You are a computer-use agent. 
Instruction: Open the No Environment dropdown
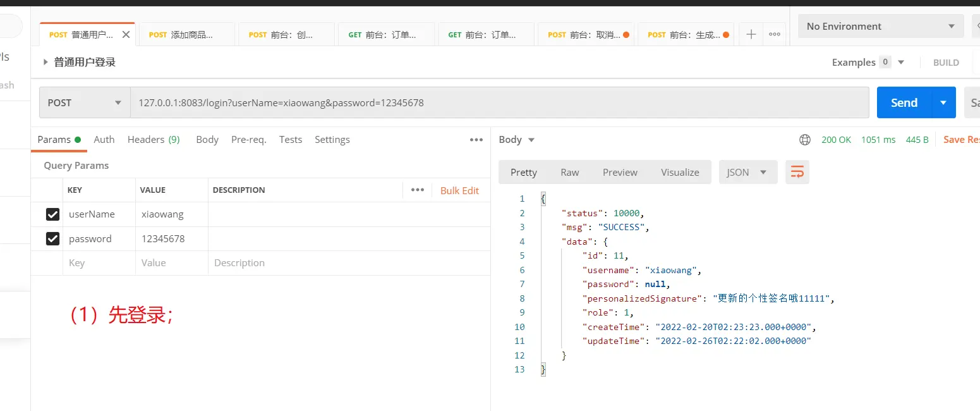coord(880,27)
